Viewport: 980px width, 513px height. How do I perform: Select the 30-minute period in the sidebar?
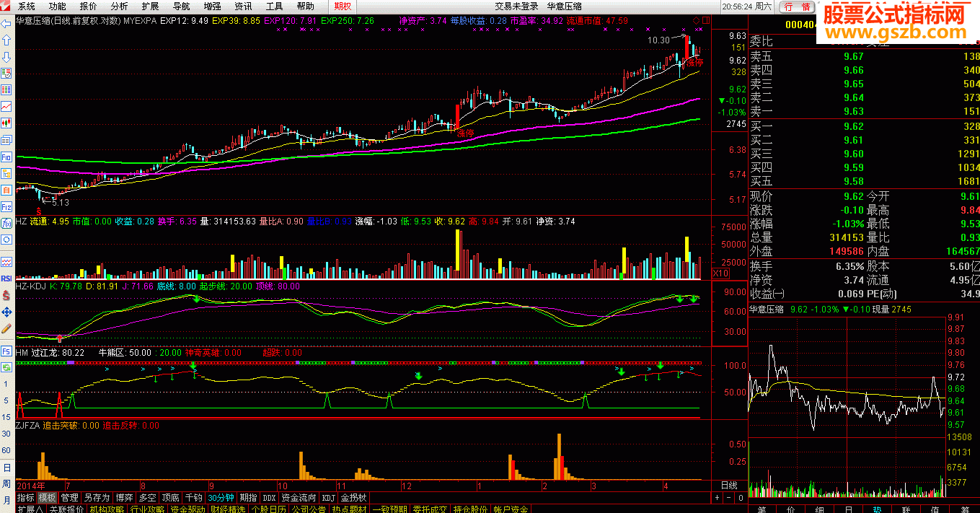pos(6,434)
